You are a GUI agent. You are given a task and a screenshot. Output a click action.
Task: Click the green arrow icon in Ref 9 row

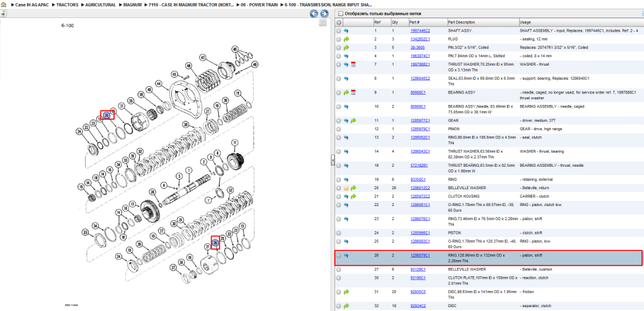point(346,93)
